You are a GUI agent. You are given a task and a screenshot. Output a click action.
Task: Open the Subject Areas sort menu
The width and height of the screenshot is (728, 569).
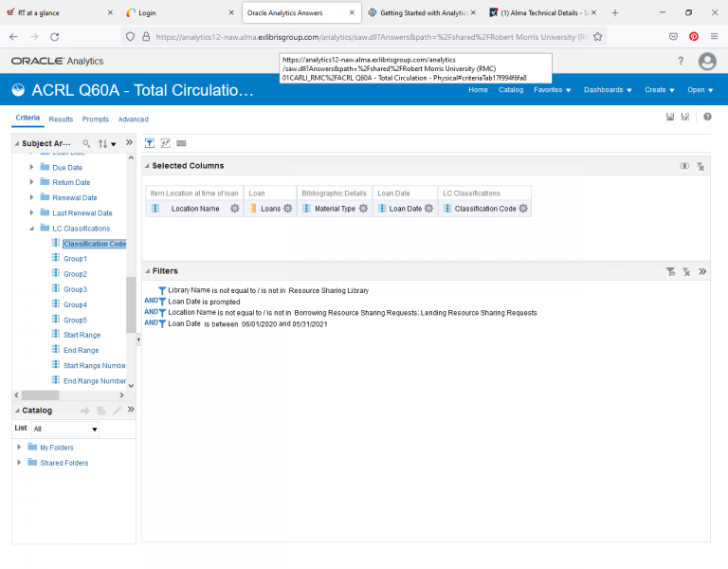tap(107, 144)
